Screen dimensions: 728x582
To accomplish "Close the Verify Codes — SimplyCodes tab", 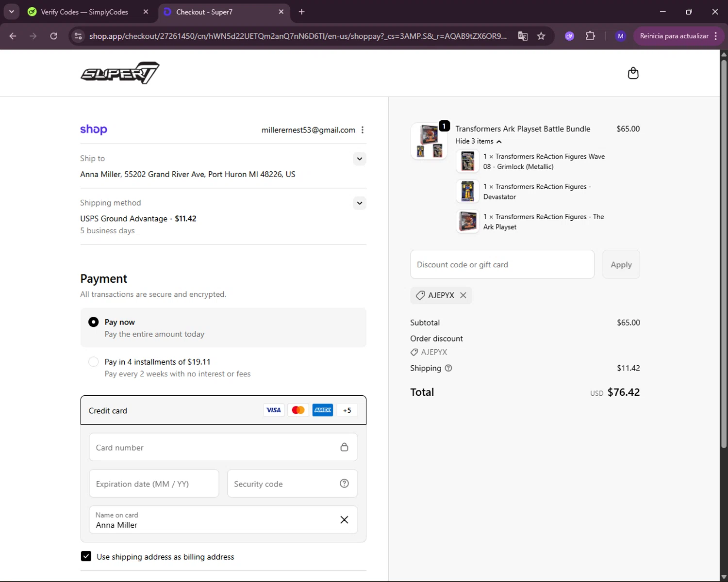I will pyautogui.click(x=146, y=12).
